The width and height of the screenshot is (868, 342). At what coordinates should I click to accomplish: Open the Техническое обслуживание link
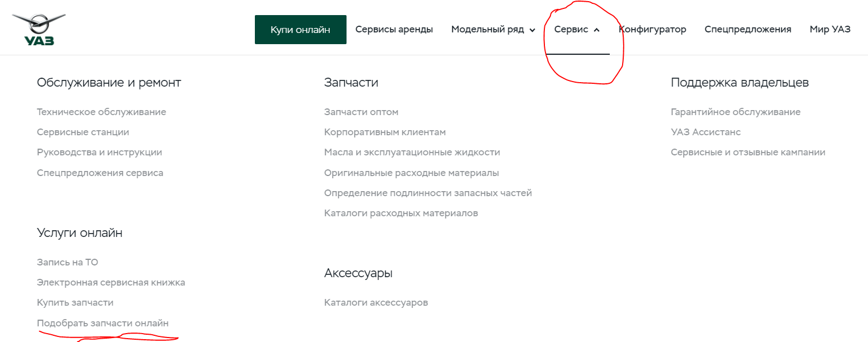(101, 112)
